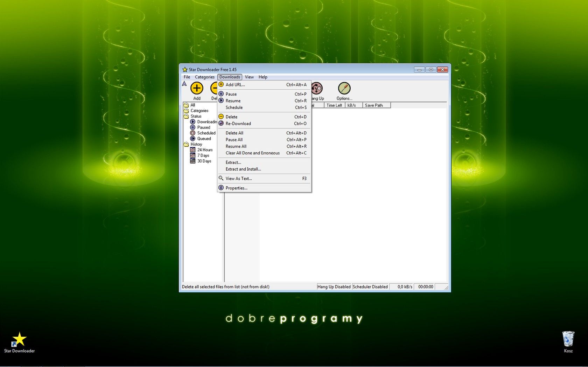Choose Resume All menu entry
The height and width of the screenshot is (367, 588).
click(264, 146)
